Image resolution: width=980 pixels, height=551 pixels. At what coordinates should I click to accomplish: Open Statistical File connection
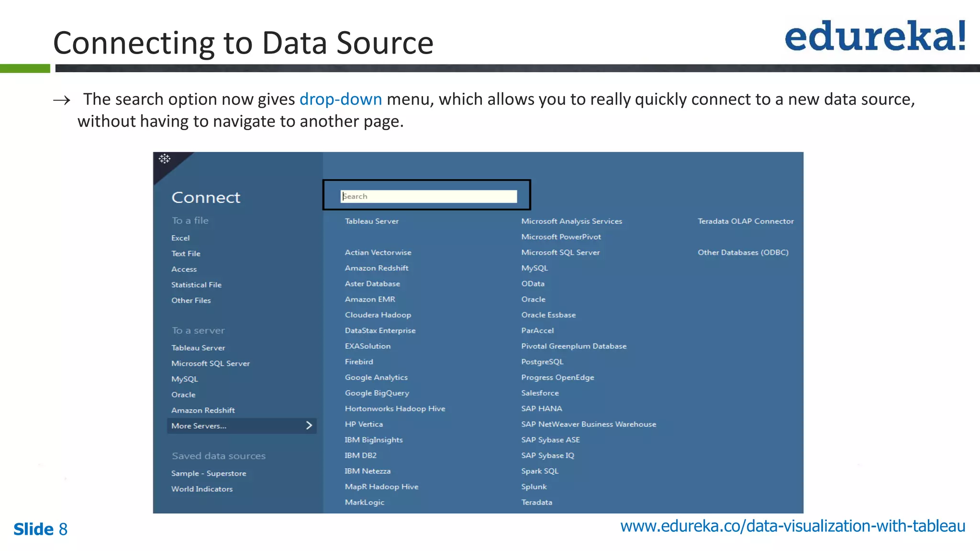point(196,285)
